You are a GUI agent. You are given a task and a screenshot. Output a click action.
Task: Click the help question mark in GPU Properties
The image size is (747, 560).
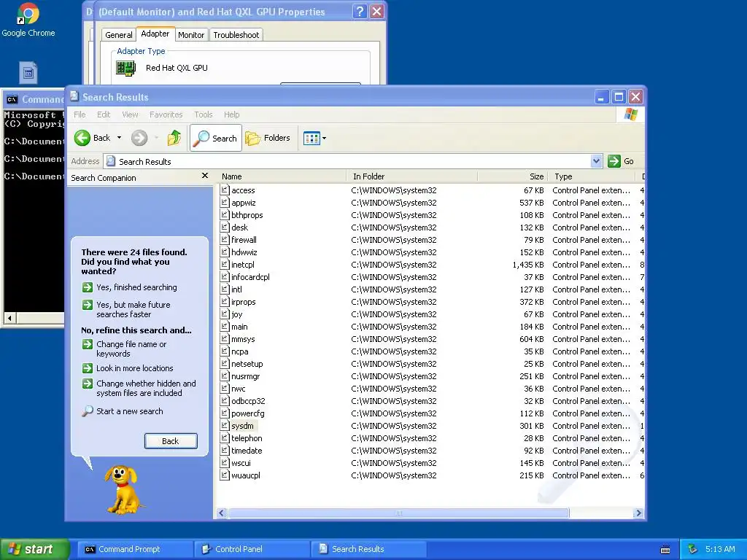click(x=360, y=12)
